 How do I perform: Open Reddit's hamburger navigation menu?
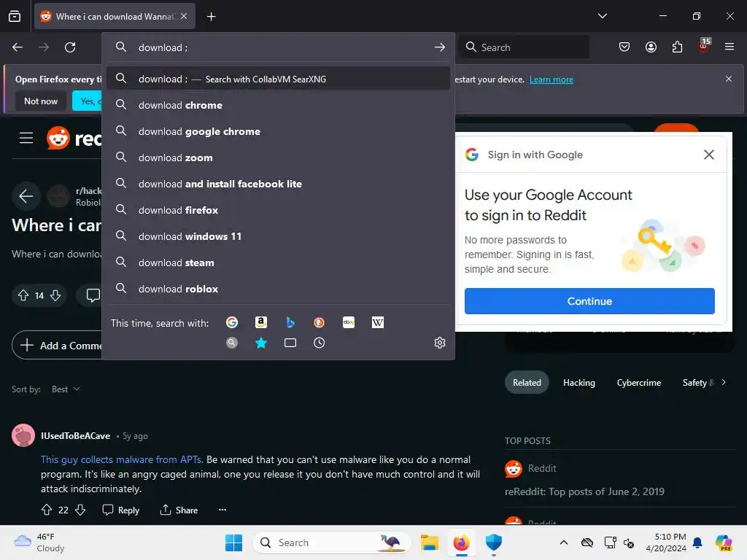click(26, 138)
